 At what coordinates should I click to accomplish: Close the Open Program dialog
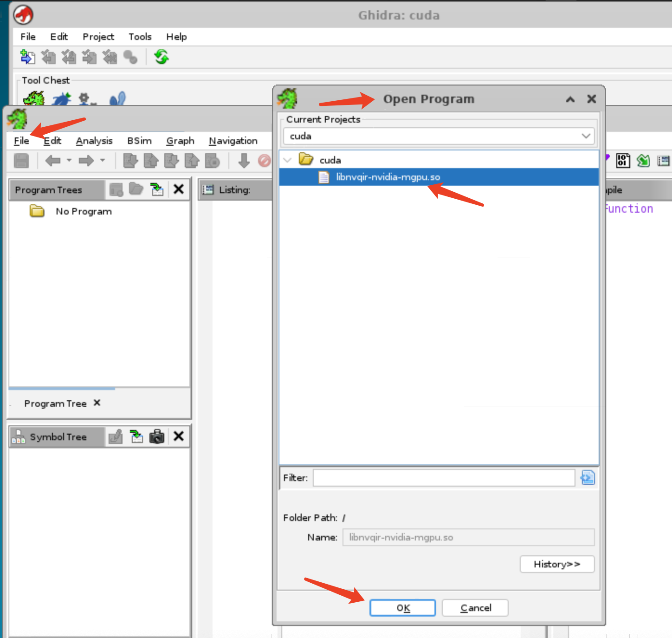coord(591,99)
